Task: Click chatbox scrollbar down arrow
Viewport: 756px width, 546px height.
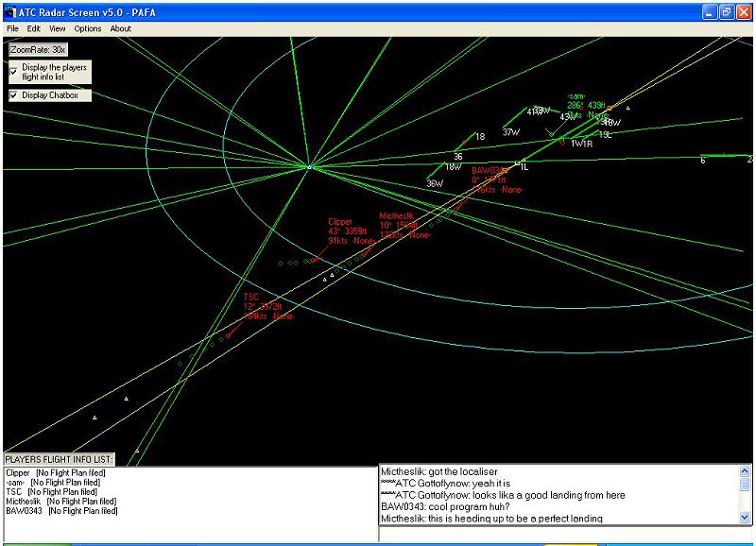Action: click(745, 517)
